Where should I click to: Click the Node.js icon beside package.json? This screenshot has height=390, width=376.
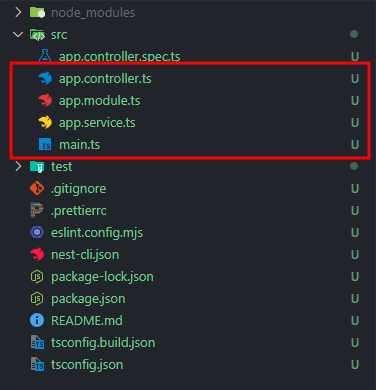37,299
